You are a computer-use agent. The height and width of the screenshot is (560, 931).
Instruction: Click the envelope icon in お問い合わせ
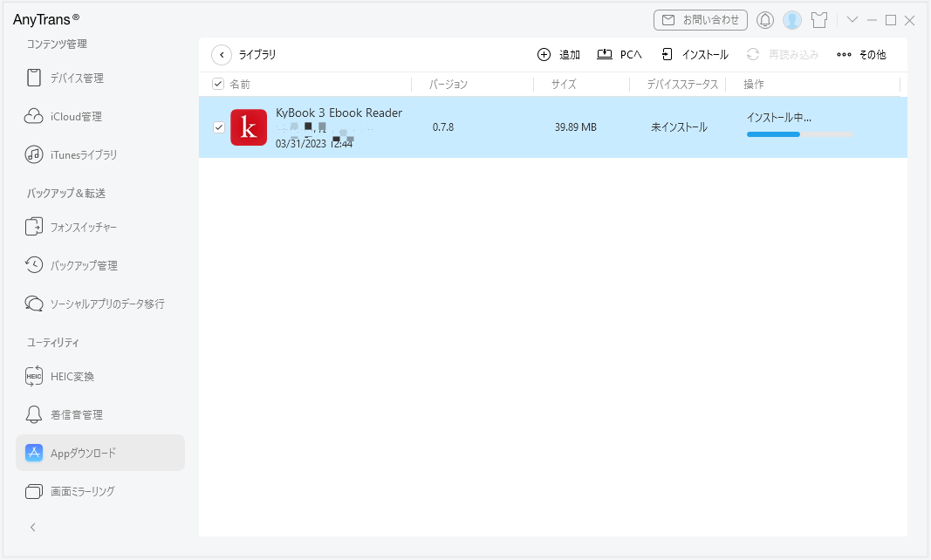pyautogui.click(x=668, y=20)
